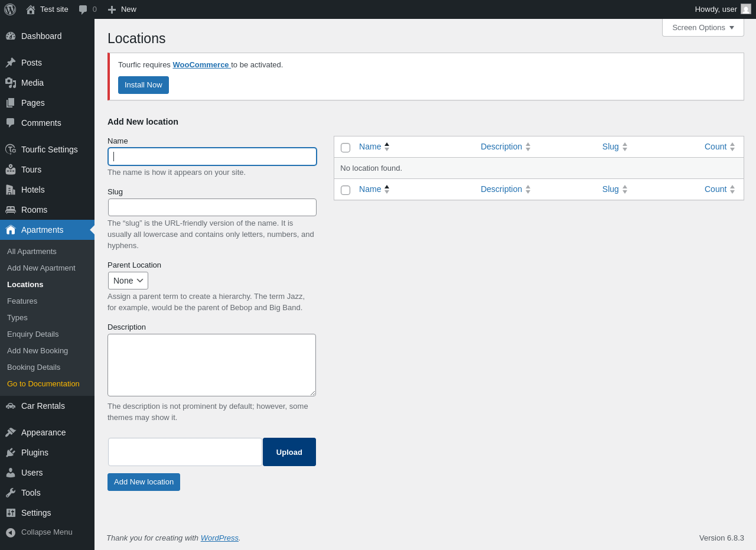Image resolution: width=756 pixels, height=550 pixels.
Task: Click the Slug text input field
Action: pos(212,207)
